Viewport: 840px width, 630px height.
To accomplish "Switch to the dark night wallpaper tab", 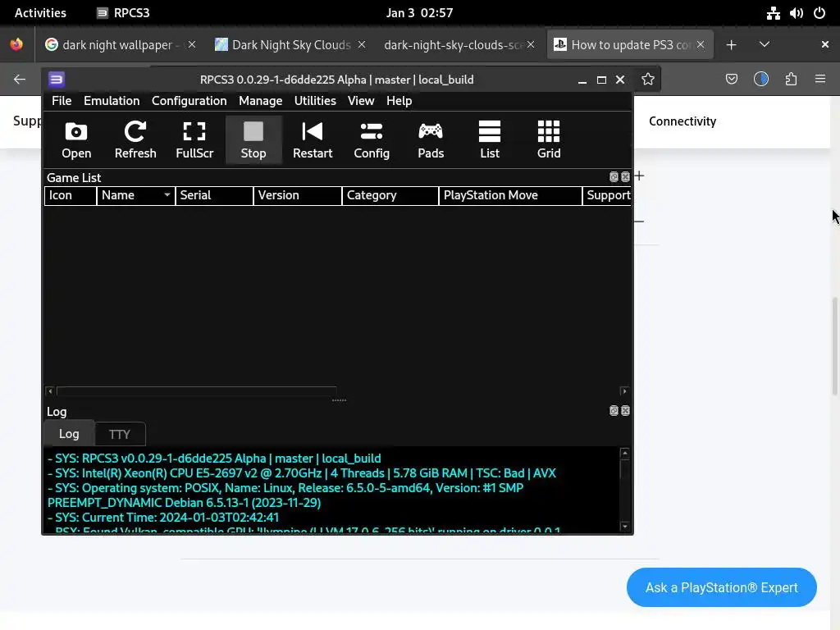I will pyautogui.click(x=118, y=45).
